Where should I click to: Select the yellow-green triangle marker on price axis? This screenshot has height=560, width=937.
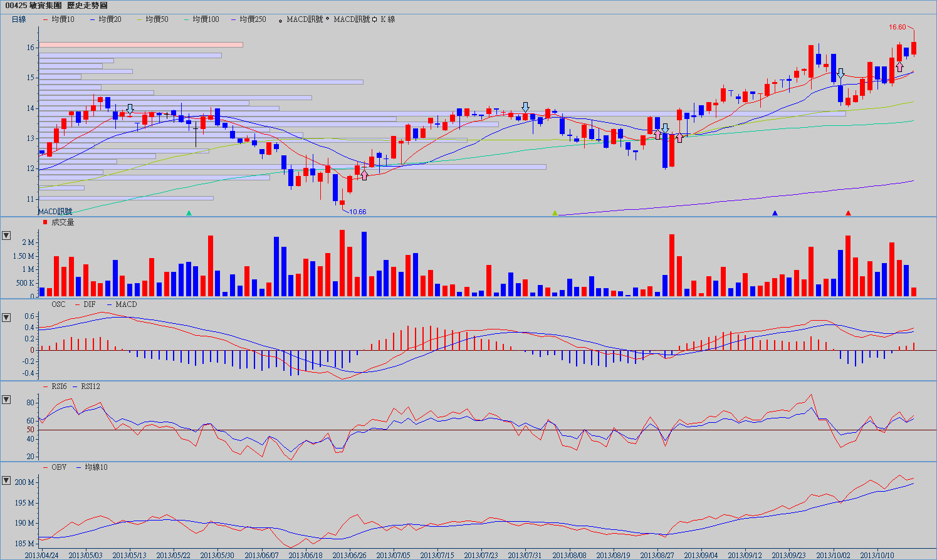(555, 214)
